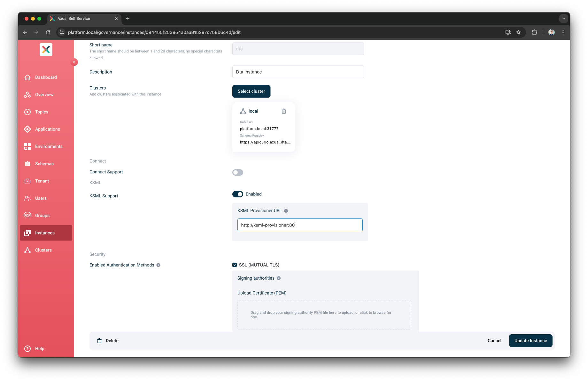Navigate to Applications
Viewport: 588px width, 381px height.
pyautogui.click(x=46, y=129)
